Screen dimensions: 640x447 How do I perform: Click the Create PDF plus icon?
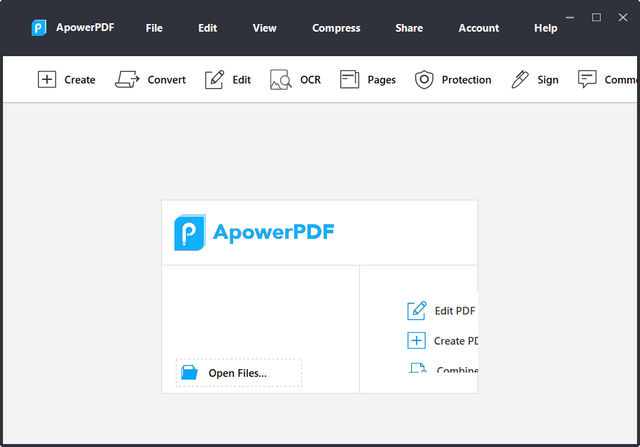[x=417, y=341]
